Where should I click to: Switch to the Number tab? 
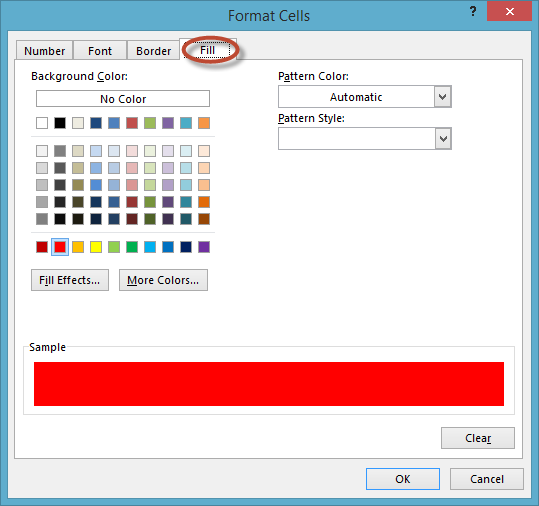[44, 51]
